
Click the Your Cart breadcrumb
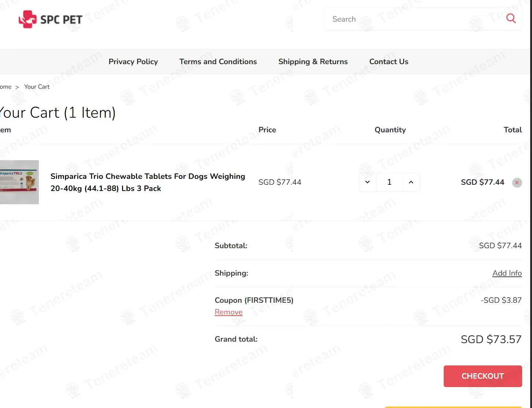37,87
